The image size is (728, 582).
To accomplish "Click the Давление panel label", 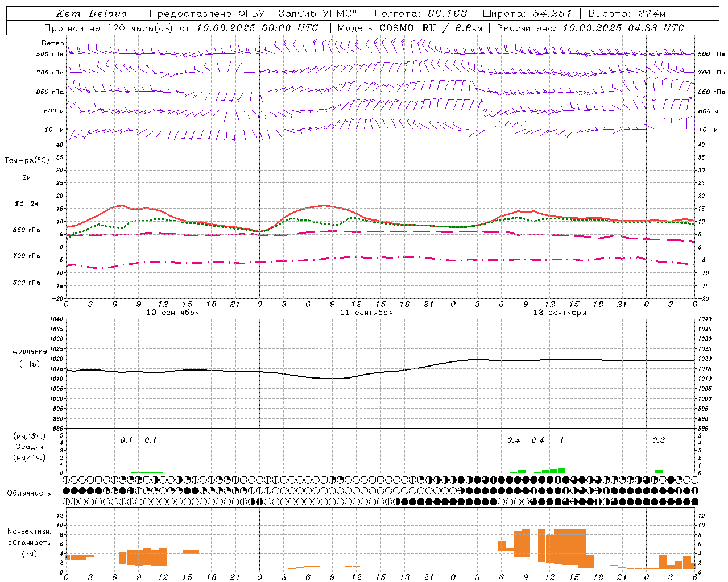I will tap(30, 351).
